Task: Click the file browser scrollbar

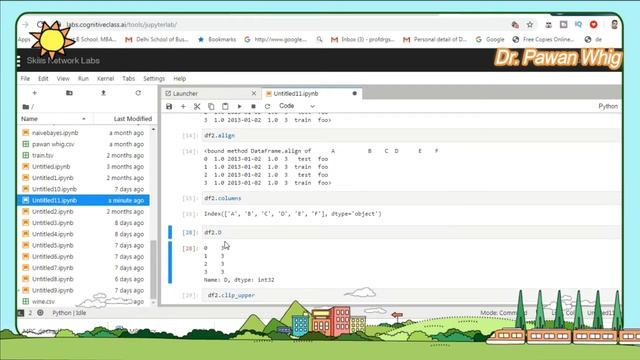Action: coord(153,269)
